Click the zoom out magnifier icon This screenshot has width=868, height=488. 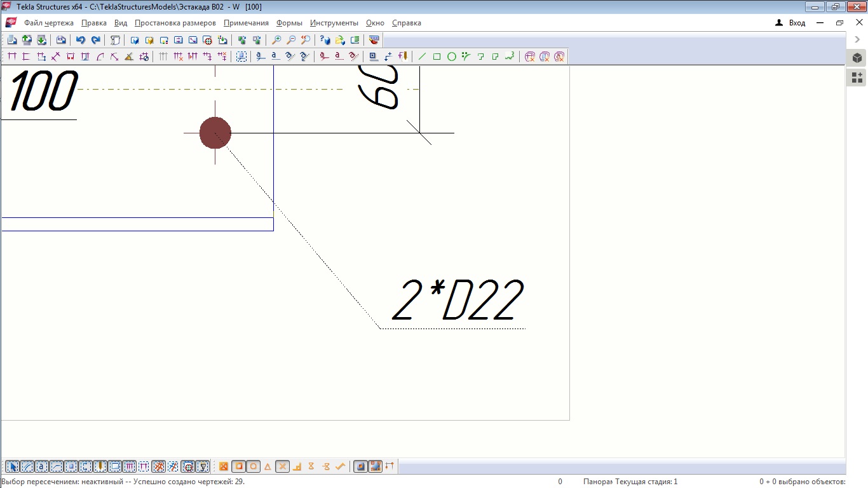291,40
